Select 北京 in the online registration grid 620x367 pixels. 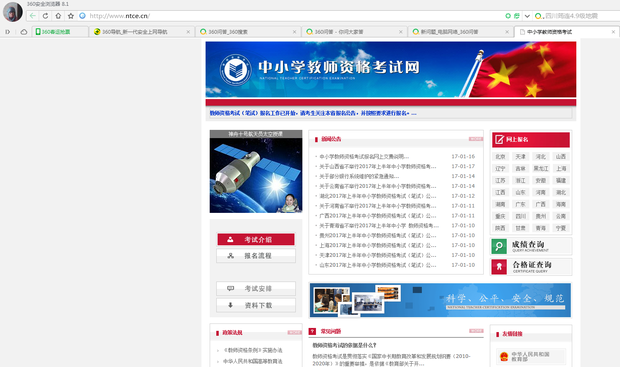pyautogui.click(x=501, y=157)
